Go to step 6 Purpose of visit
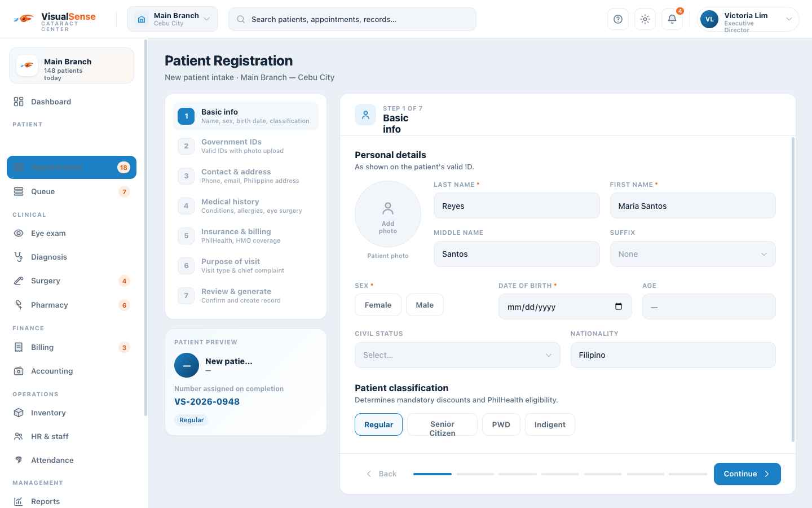 click(x=246, y=265)
